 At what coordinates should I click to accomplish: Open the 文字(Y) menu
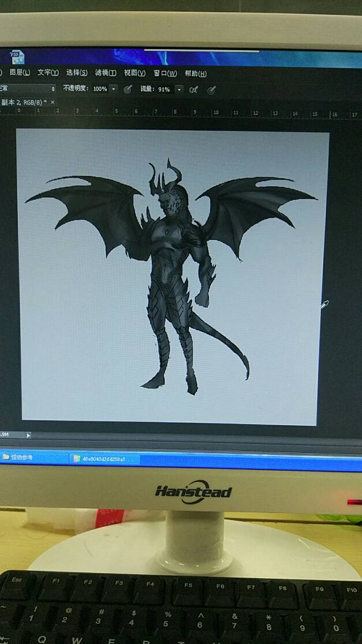coord(48,73)
